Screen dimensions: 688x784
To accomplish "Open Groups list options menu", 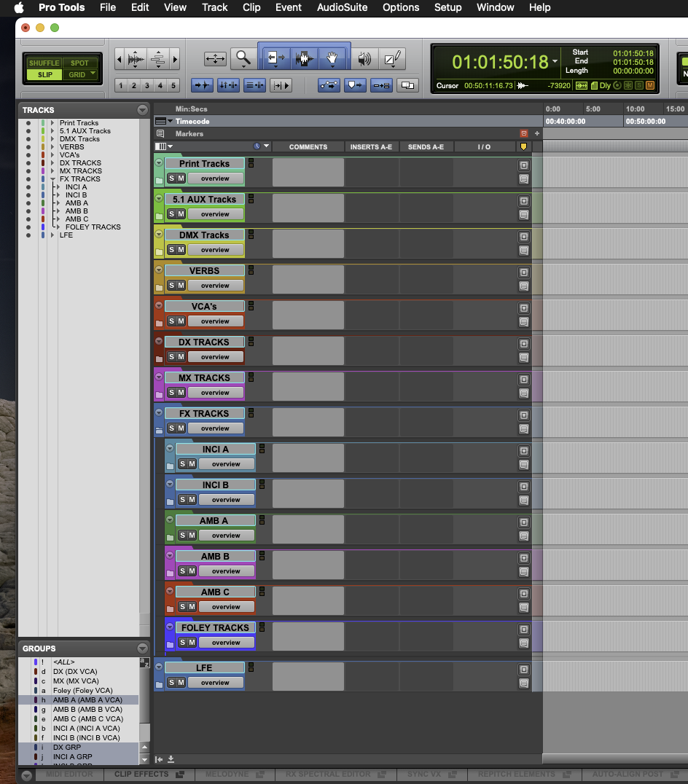I will click(x=143, y=648).
